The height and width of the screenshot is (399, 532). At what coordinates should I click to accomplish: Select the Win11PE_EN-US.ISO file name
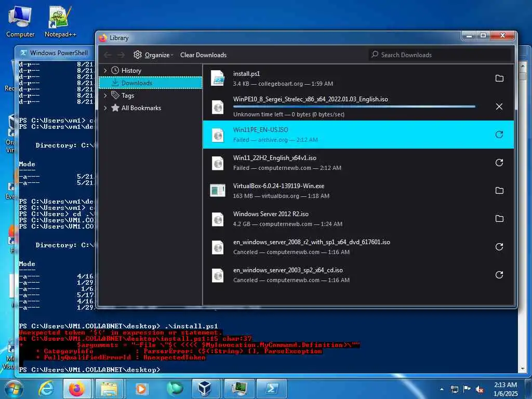point(261,129)
